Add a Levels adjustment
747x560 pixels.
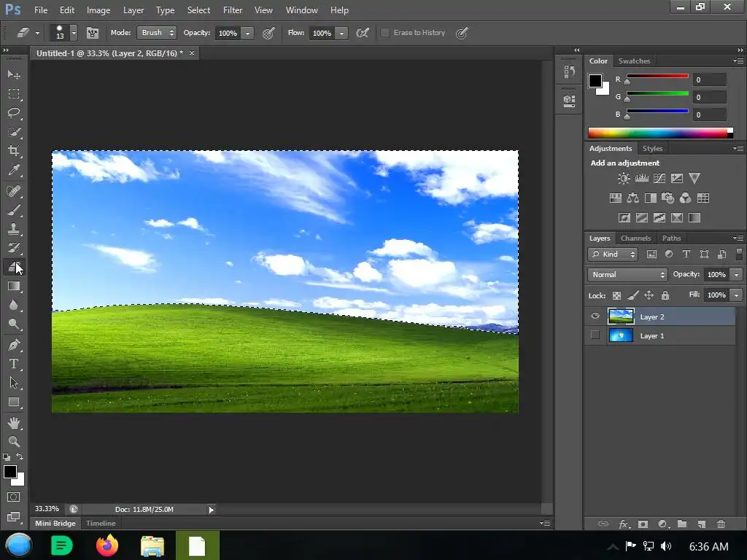642,179
